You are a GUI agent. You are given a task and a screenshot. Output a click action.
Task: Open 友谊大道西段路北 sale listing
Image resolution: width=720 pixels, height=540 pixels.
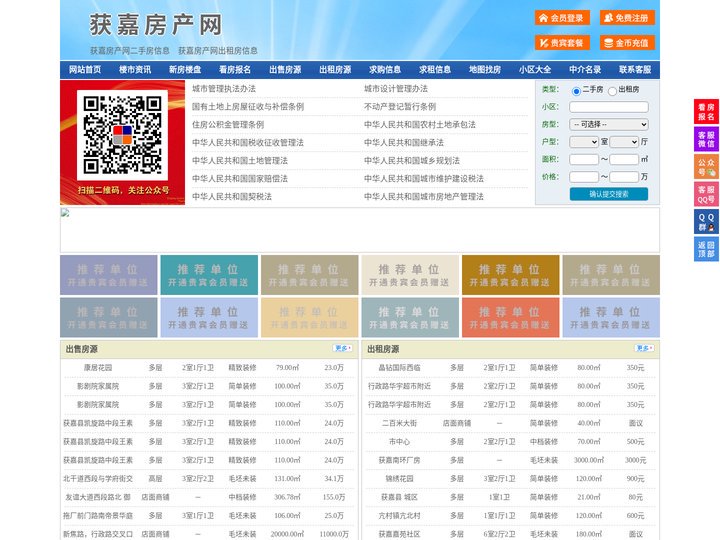(x=98, y=497)
